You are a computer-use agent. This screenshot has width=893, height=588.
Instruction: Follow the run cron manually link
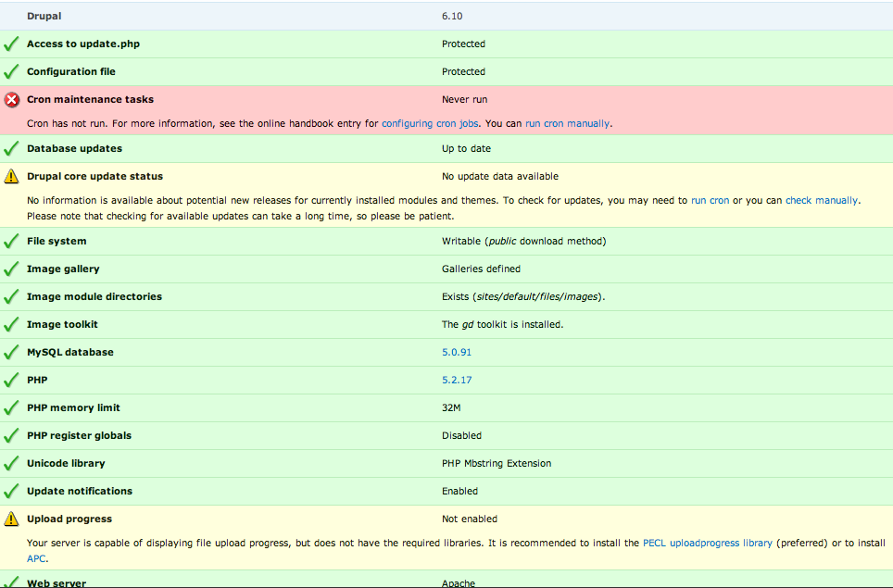pos(567,123)
